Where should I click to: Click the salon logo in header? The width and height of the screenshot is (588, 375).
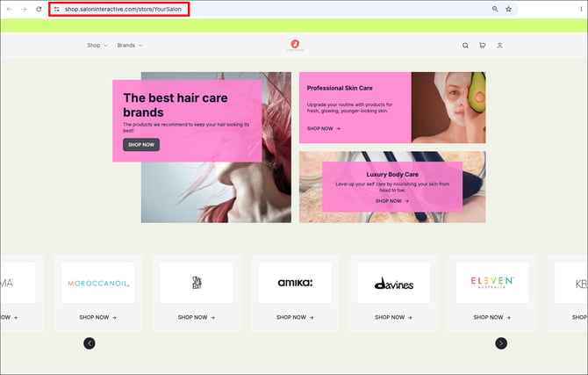pos(295,45)
